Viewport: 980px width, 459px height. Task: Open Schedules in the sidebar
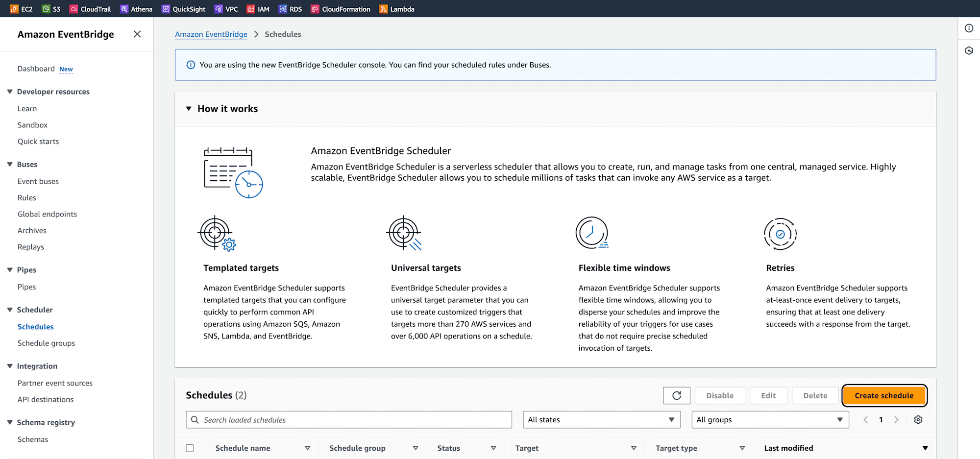36,327
